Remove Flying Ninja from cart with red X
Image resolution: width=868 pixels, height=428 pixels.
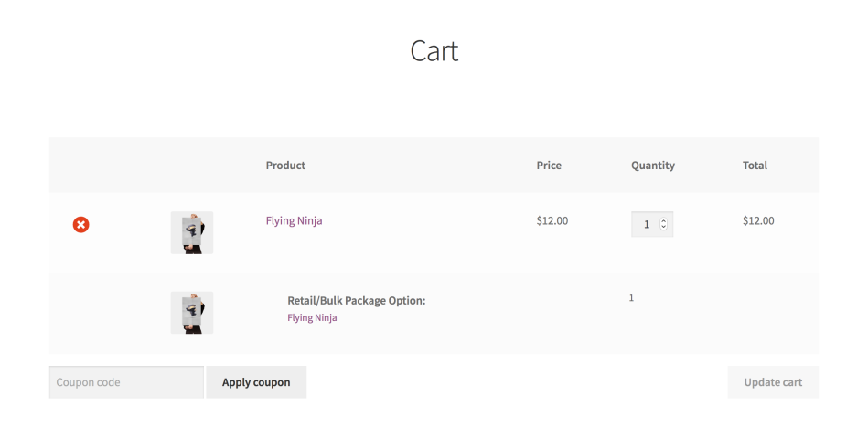click(x=81, y=224)
